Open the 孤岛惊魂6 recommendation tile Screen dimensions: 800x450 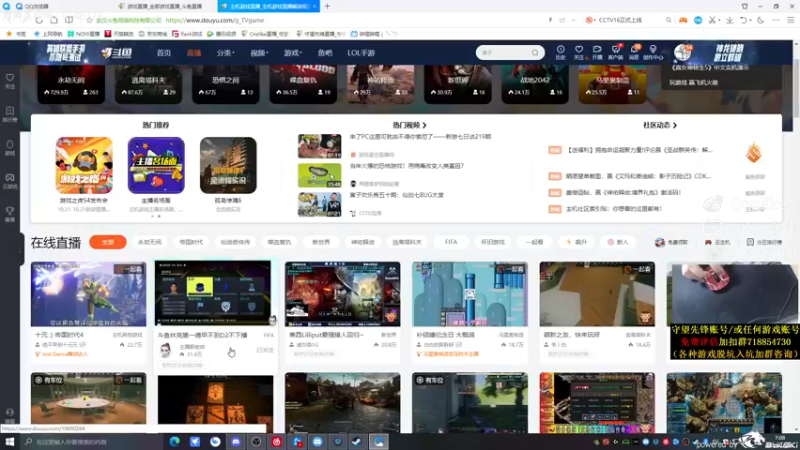click(x=228, y=165)
